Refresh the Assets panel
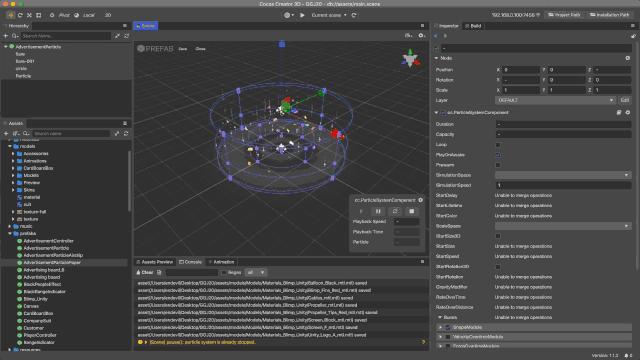 (126, 133)
